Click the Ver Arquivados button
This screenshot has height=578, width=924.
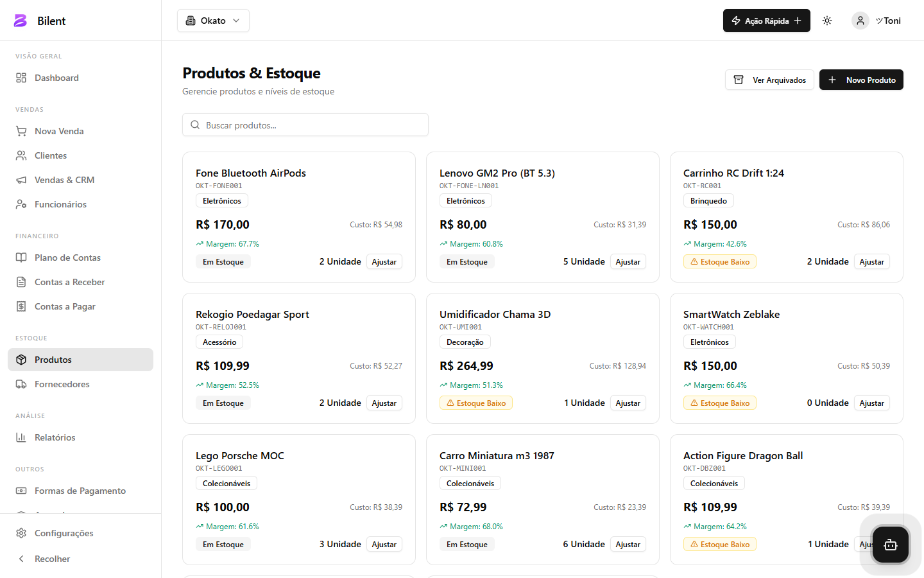click(769, 80)
